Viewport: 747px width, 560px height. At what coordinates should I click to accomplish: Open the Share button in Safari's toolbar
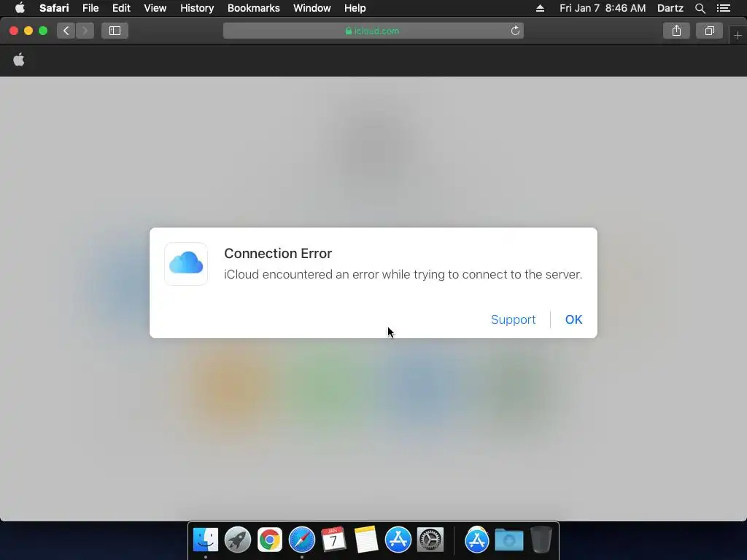[676, 31]
